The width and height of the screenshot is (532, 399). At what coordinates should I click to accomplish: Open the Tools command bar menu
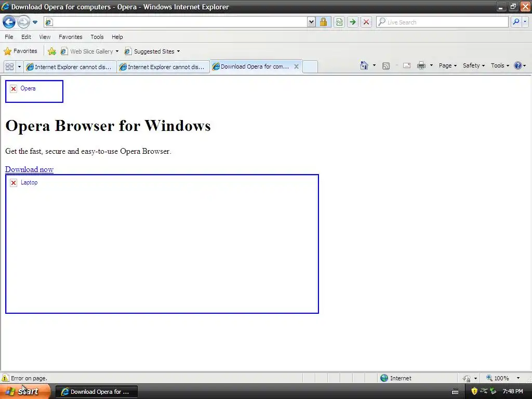tap(500, 65)
